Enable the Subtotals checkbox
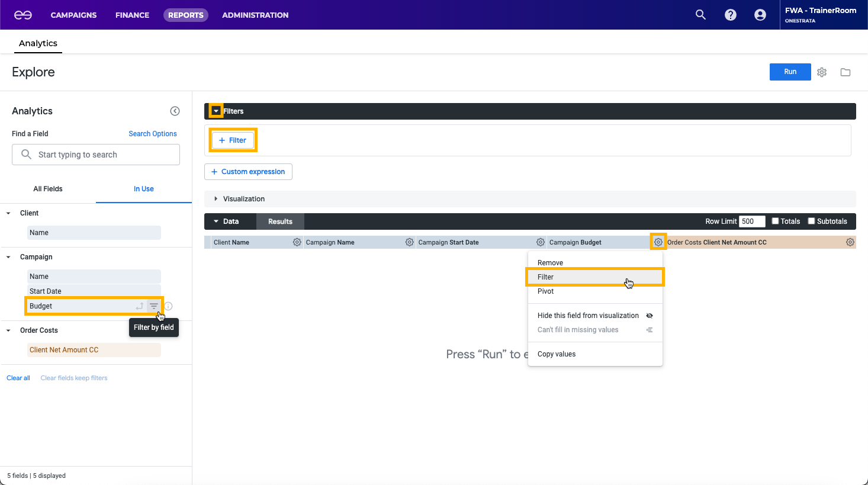 (x=812, y=221)
